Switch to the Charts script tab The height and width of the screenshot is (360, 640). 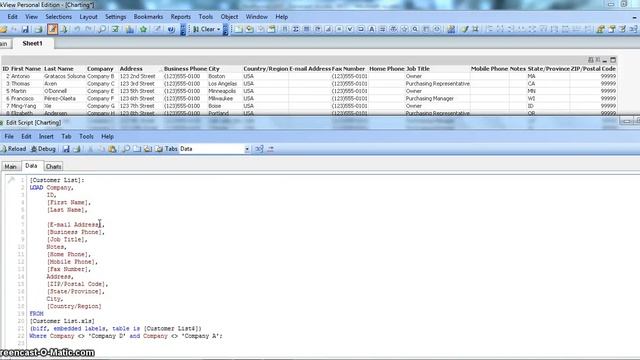(53, 167)
